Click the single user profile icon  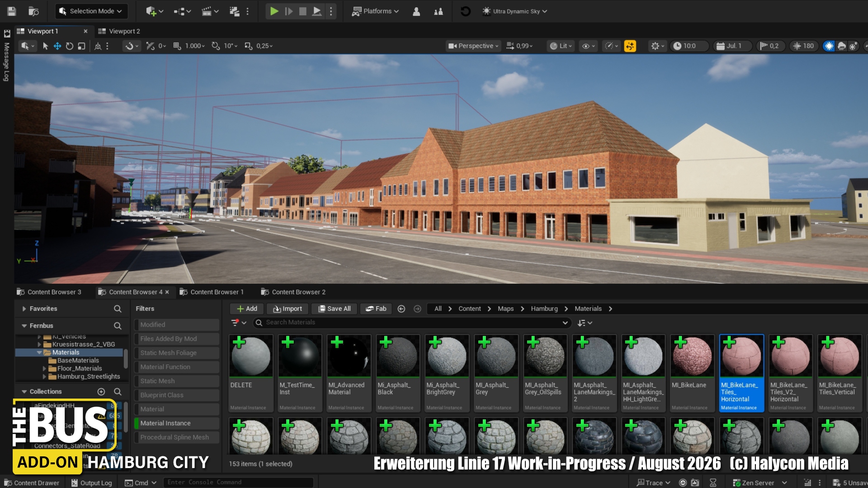[x=416, y=11]
